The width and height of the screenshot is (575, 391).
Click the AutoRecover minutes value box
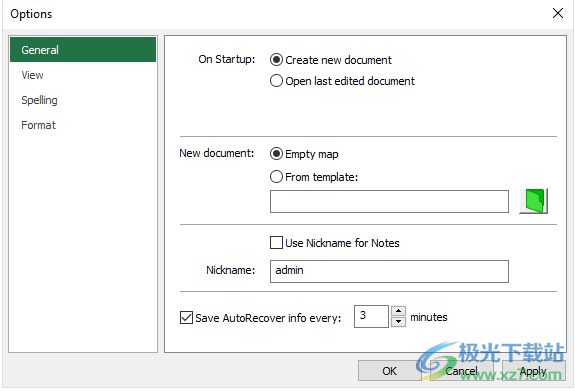click(371, 316)
